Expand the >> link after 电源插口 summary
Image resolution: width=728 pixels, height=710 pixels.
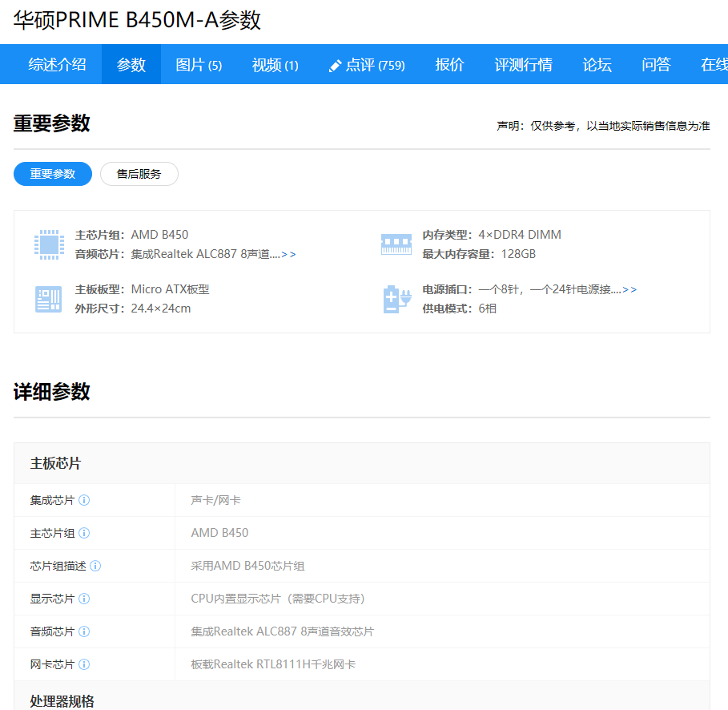pyautogui.click(x=629, y=290)
